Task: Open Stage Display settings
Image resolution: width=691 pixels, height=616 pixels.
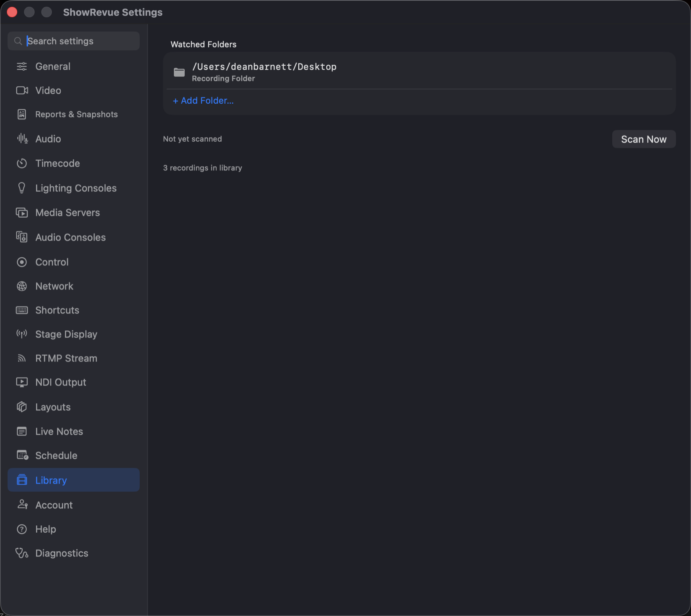Action: [73, 334]
